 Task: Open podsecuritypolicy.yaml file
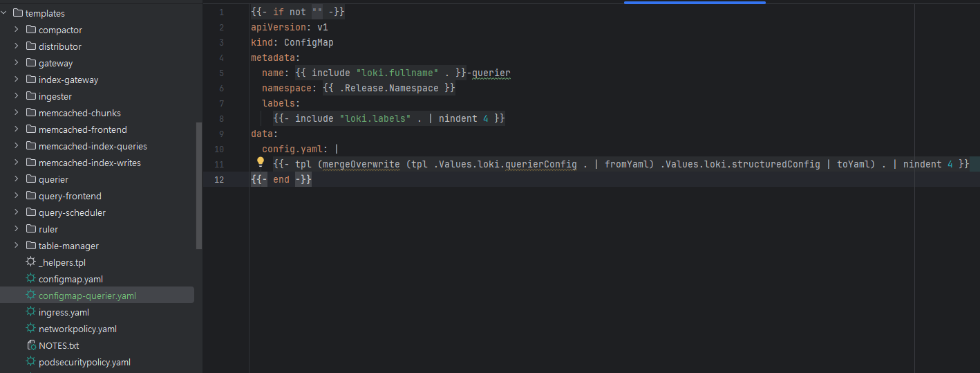click(84, 362)
